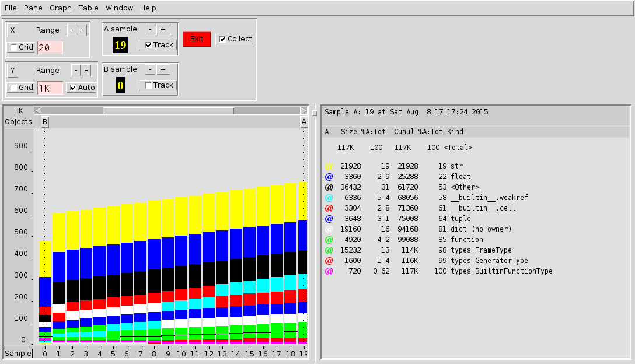Decrease the X range with minus
This screenshot has width=635, height=364.
coord(72,30)
